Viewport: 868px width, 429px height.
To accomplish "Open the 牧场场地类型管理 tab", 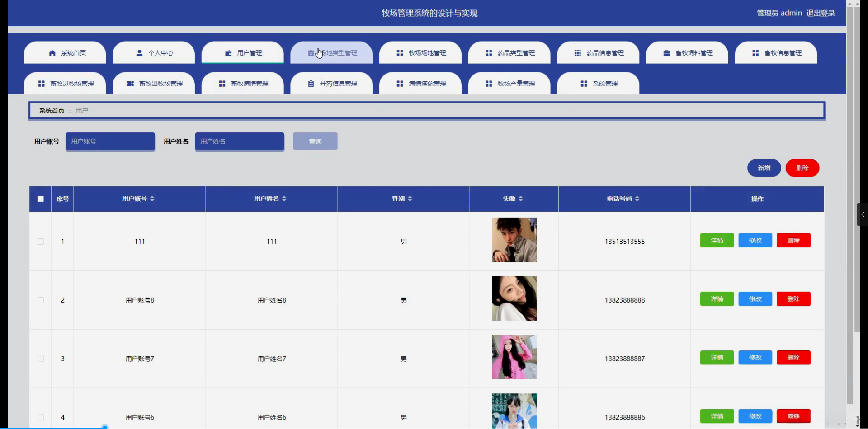I will pos(331,53).
